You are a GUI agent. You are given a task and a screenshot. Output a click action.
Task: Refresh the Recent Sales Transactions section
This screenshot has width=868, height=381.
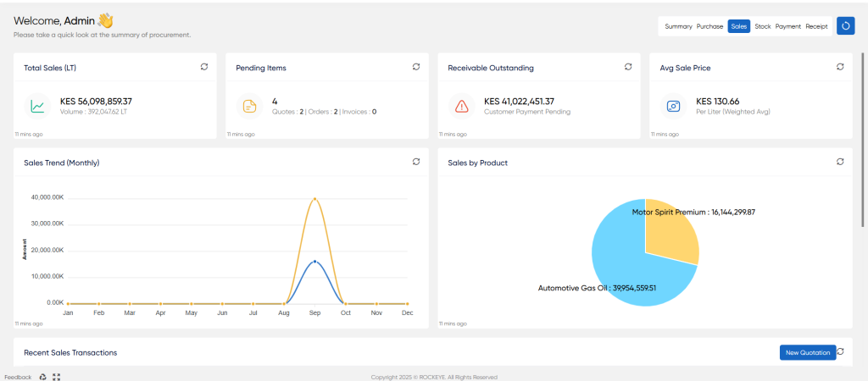pos(841,351)
